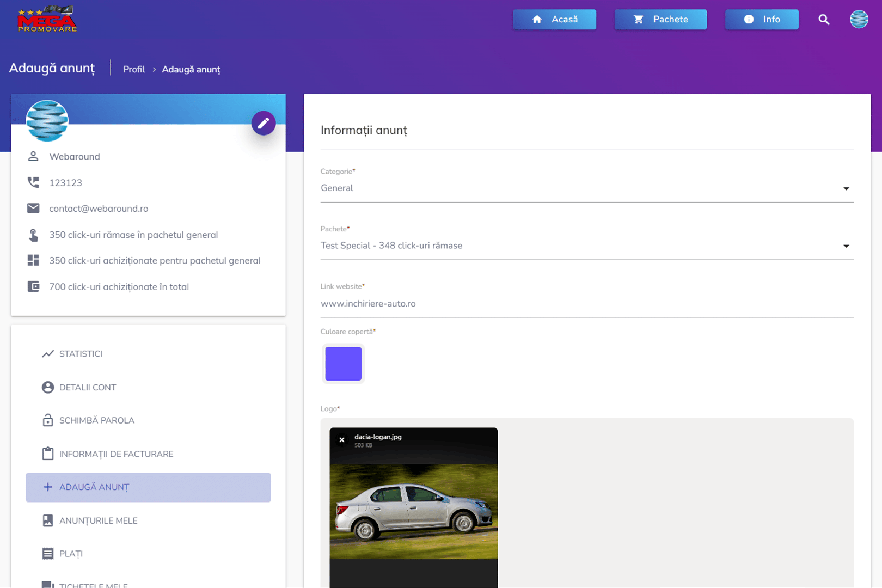Expand the Categorie dropdown
Screen dimensions: 882x588
pyautogui.click(x=586, y=188)
